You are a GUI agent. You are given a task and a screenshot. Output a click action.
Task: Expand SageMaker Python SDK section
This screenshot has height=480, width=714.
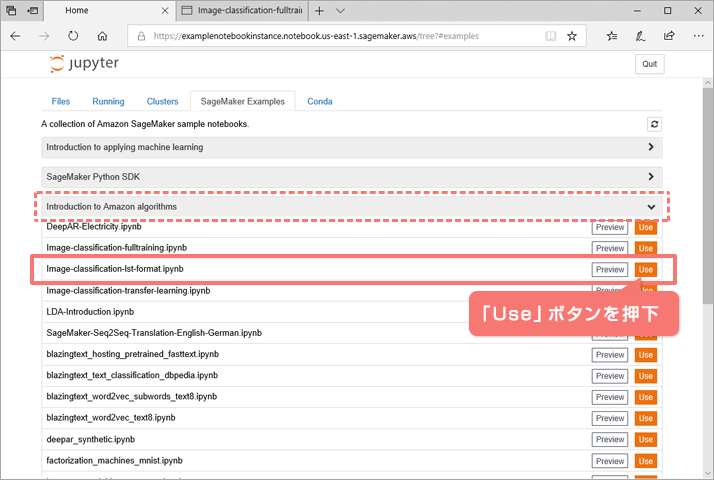coord(352,177)
